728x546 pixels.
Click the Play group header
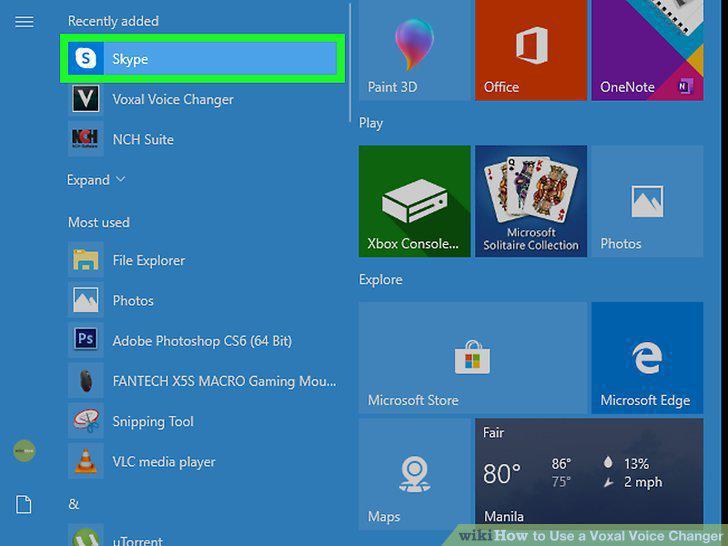coord(370,123)
